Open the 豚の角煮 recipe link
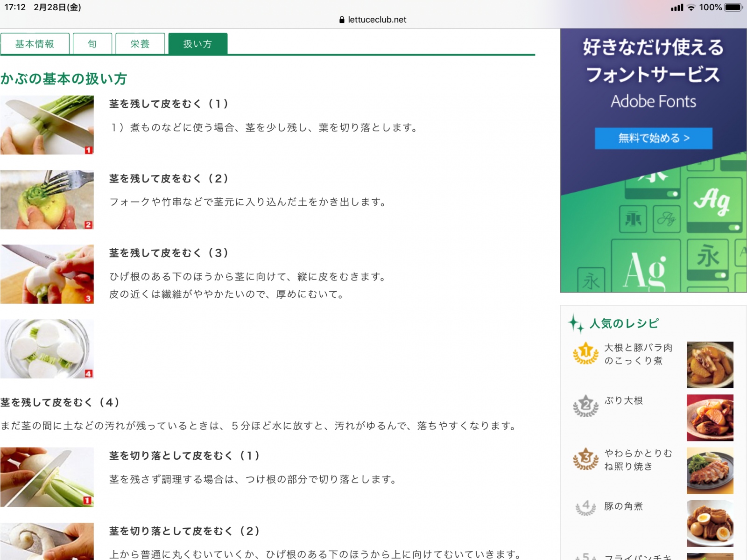The image size is (747, 560). click(x=624, y=506)
